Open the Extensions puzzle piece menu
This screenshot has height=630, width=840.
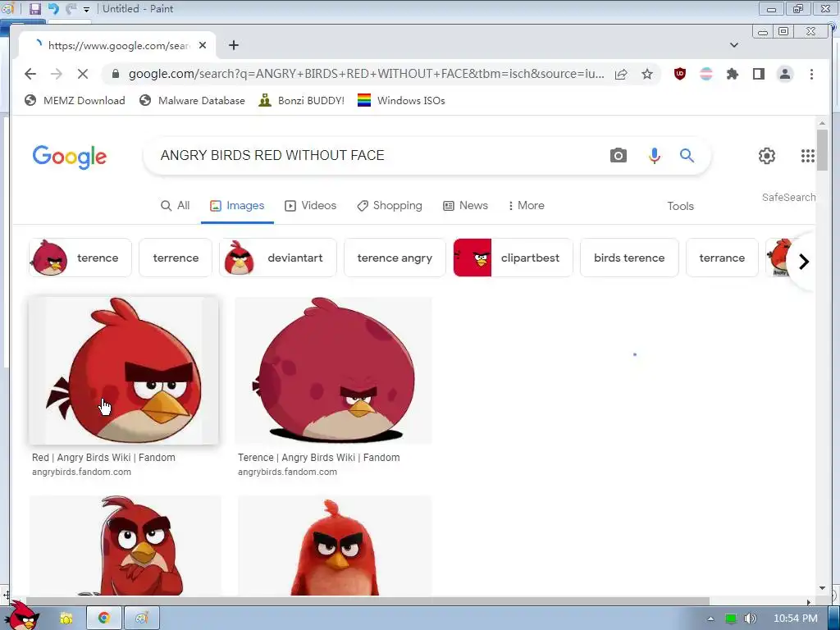[733, 74]
